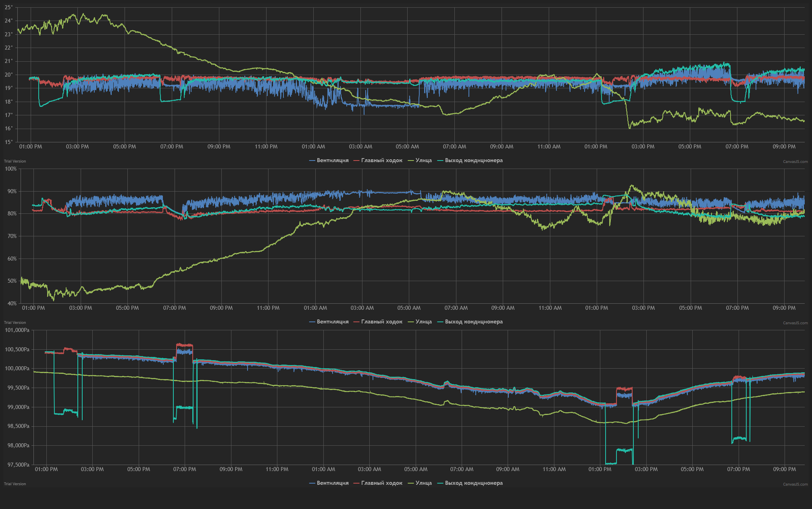
Task: Click 01:00 AM label on humidity chart
Action: tap(315, 308)
